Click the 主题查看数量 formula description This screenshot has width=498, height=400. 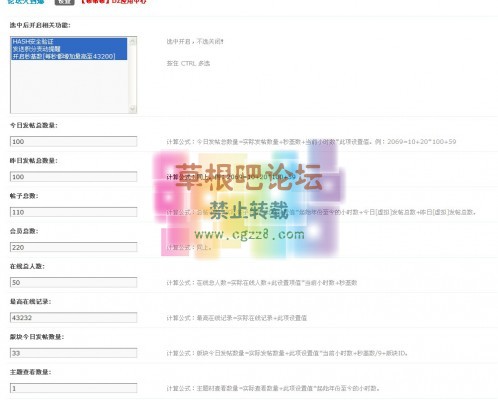click(x=273, y=388)
